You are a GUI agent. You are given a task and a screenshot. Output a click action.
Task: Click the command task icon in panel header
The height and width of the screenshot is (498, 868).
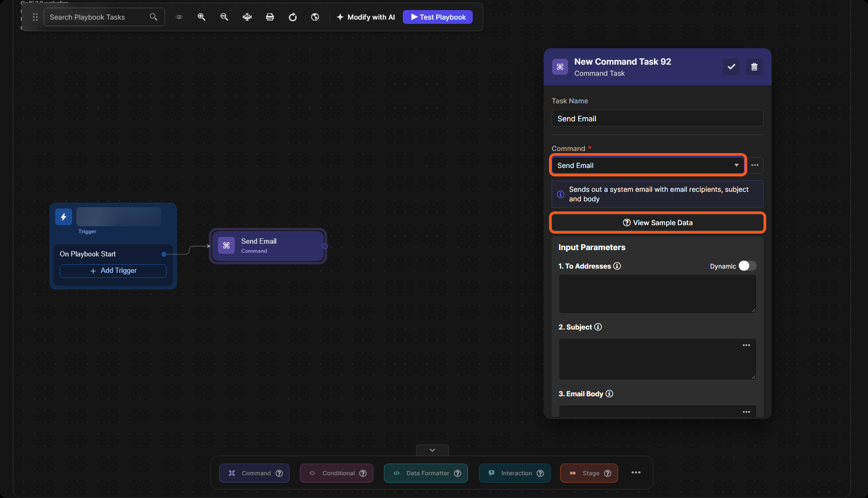pyautogui.click(x=560, y=67)
